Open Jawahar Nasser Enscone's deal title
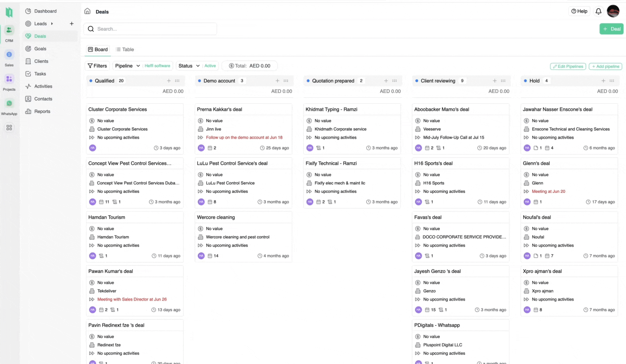 [x=558, y=109]
